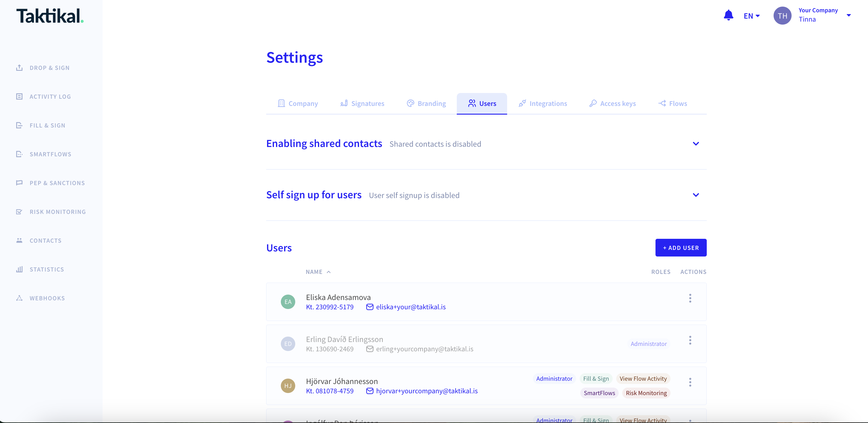Click envelope icon beside hjorvar+yourcompany@taktikal.is
The width and height of the screenshot is (868, 423).
click(370, 391)
